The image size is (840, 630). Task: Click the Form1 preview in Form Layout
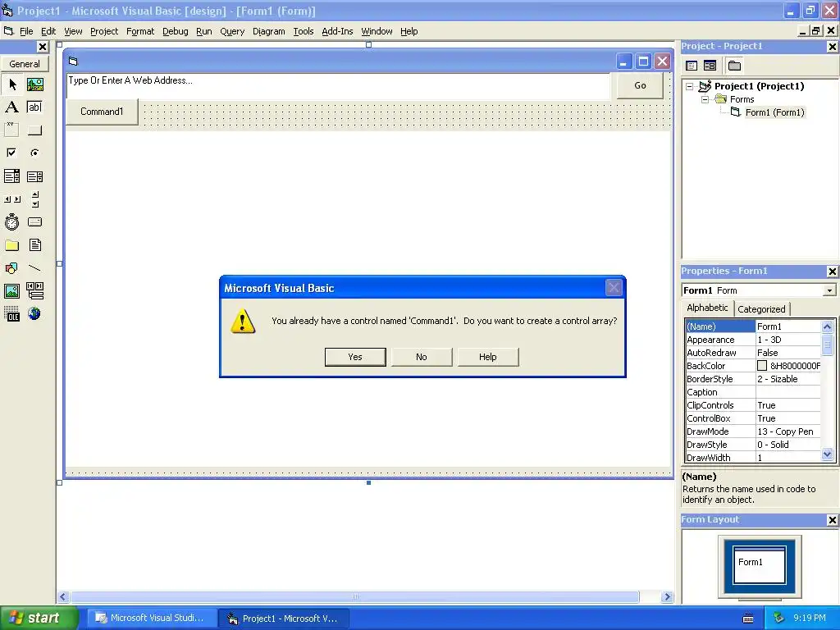(x=759, y=564)
